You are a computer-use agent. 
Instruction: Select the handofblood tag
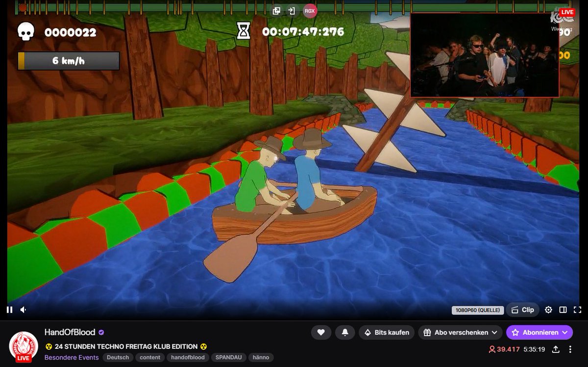tap(189, 357)
